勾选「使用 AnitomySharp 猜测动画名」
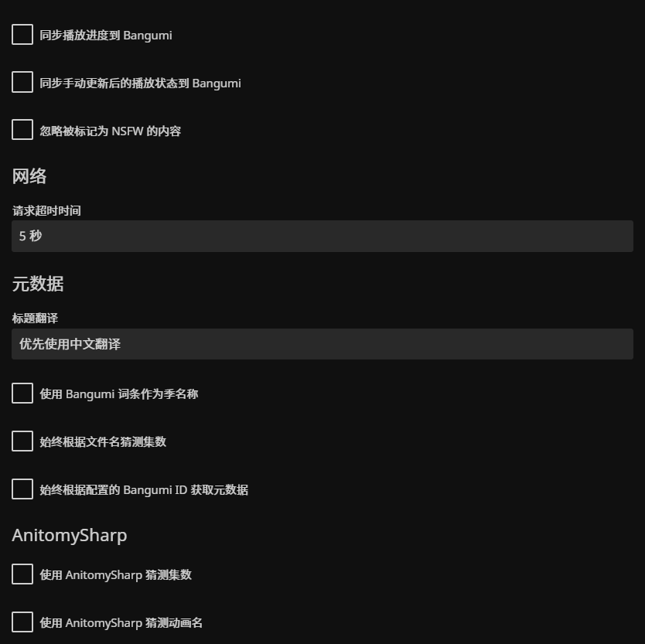The image size is (645, 644). pos(22,622)
